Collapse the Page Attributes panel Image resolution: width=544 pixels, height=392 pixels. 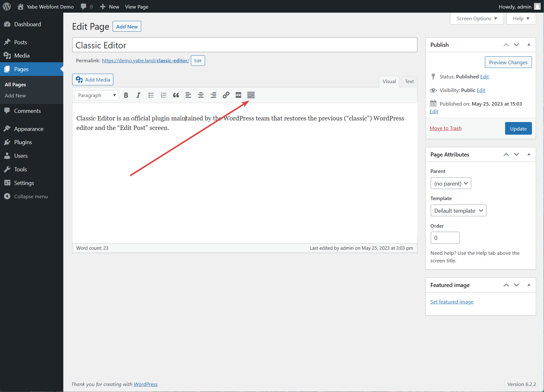pos(529,154)
